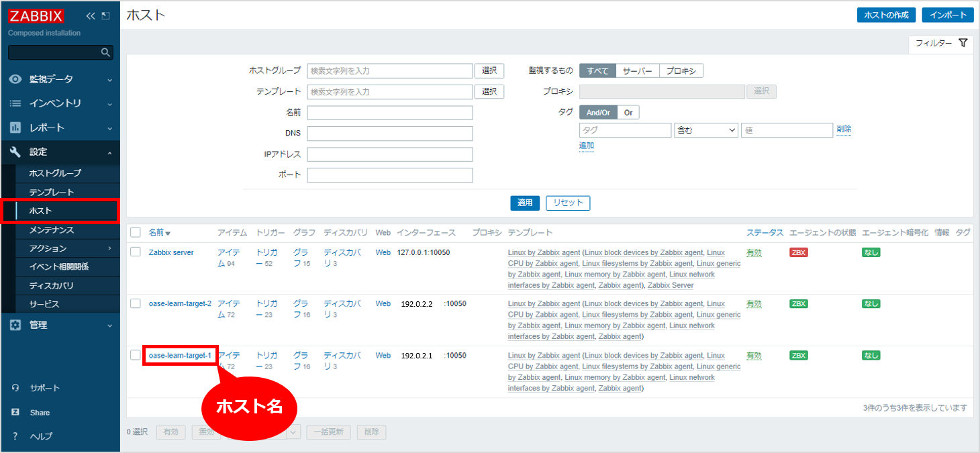
Task: Click the ホストの作成 button
Action: [x=887, y=15]
